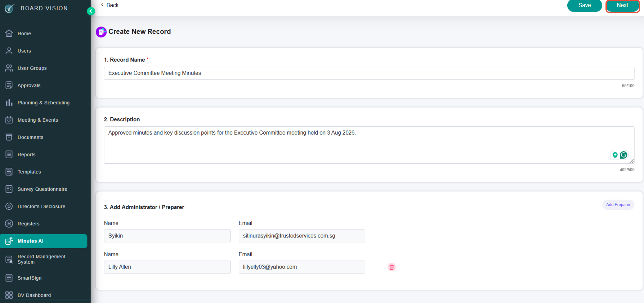The height and width of the screenshot is (303, 644).
Task: Click the Director's Disclosure D icon
Action: point(9,206)
